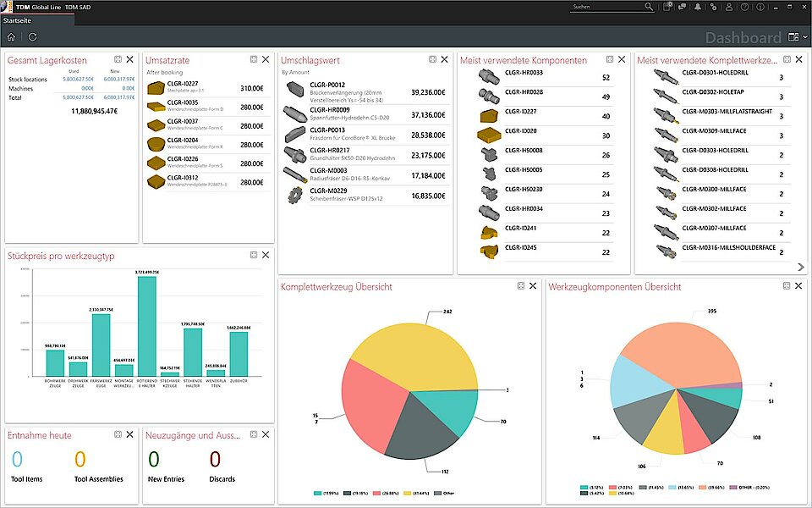Open the stock locations used value link

pyautogui.click(x=78, y=79)
